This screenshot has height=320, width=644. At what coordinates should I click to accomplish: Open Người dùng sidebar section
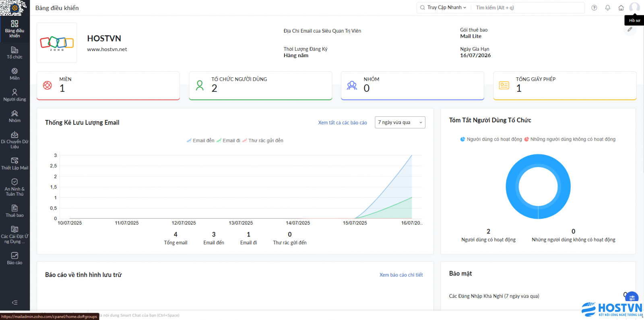pyautogui.click(x=14, y=95)
